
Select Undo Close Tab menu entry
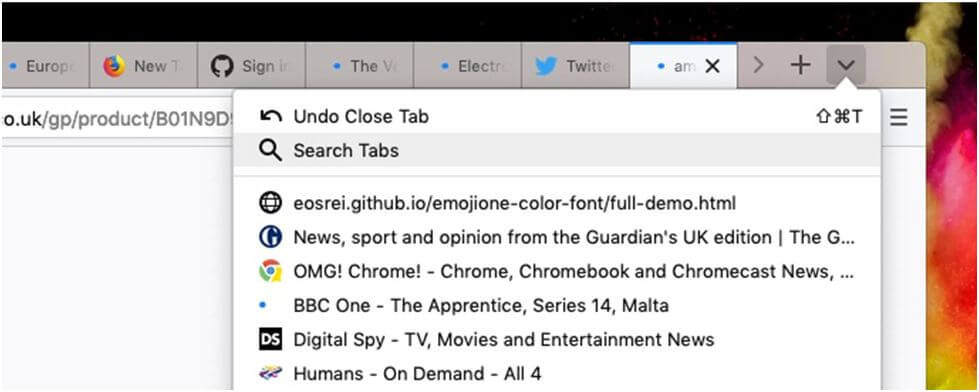click(x=557, y=116)
